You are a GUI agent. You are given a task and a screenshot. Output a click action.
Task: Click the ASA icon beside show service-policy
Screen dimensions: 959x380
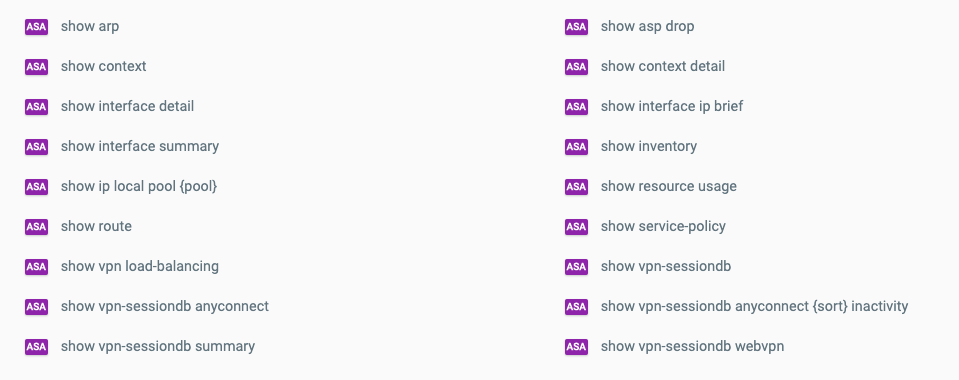pyautogui.click(x=576, y=226)
